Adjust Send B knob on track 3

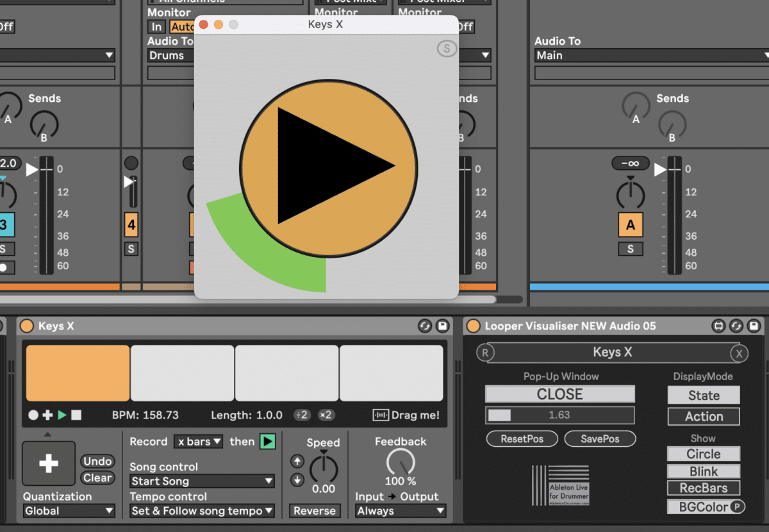pos(44,123)
